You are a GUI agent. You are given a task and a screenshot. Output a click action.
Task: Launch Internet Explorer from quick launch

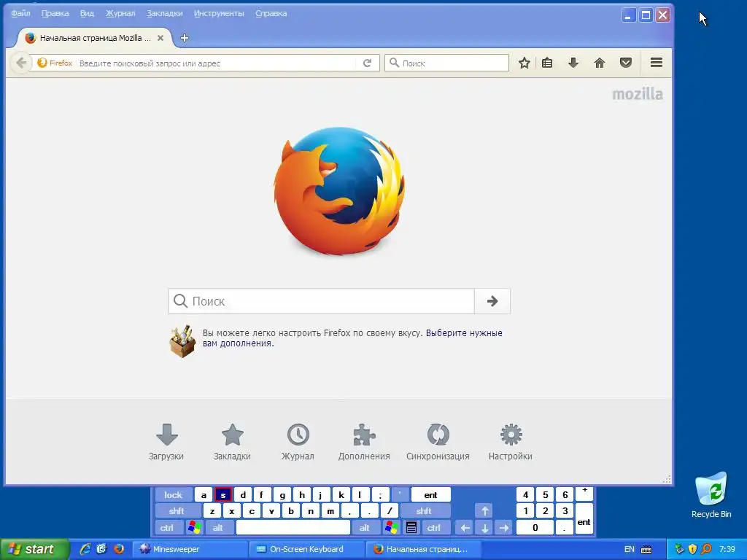click(85, 549)
